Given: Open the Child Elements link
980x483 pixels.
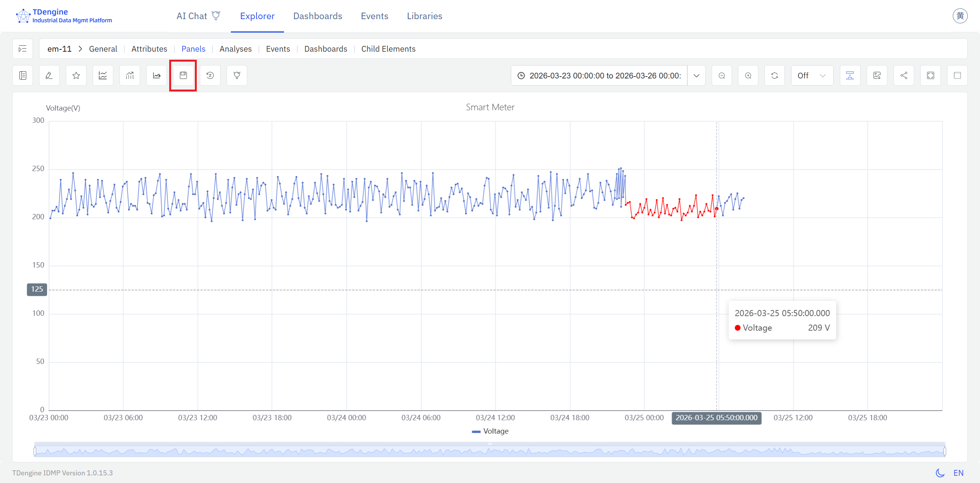Looking at the screenshot, I should [x=388, y=49].
